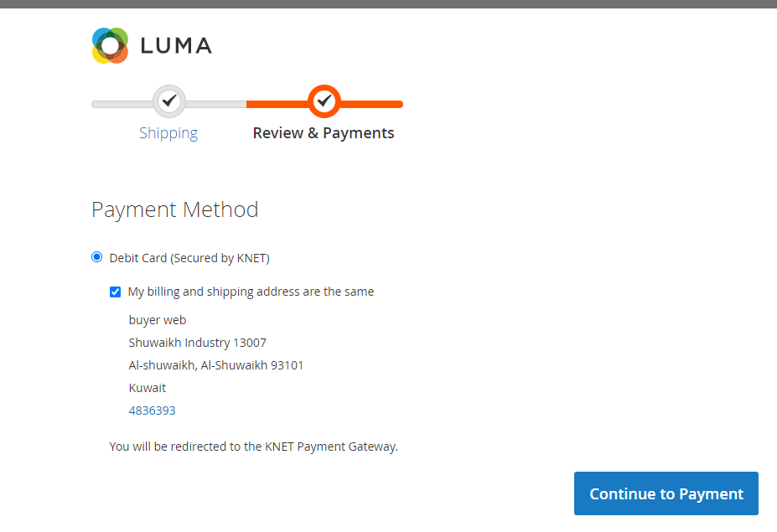Click the buyer web name line
Image resolution: width=777 pixels, height=532 pixels.
(x=158, y=320)
